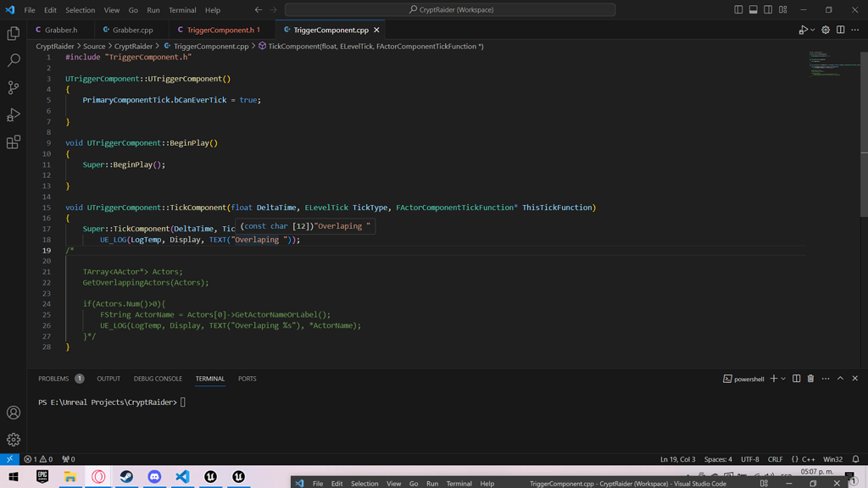Toggle the secondary side bar layout icon
This screenshot has width=868, height=488.
tap(768, 10)
